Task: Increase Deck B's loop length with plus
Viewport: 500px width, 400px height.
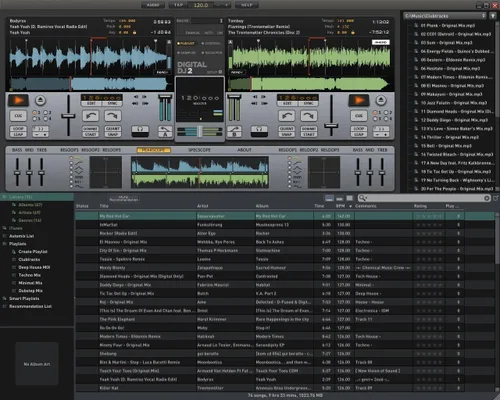Action: [x=386, y=135]
